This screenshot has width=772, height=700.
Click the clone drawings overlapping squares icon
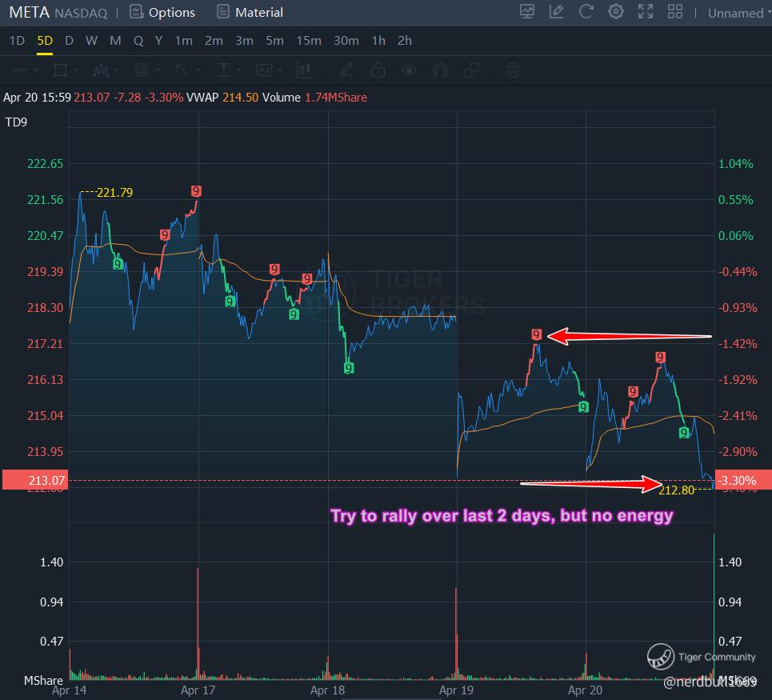[x=471, y=70]
